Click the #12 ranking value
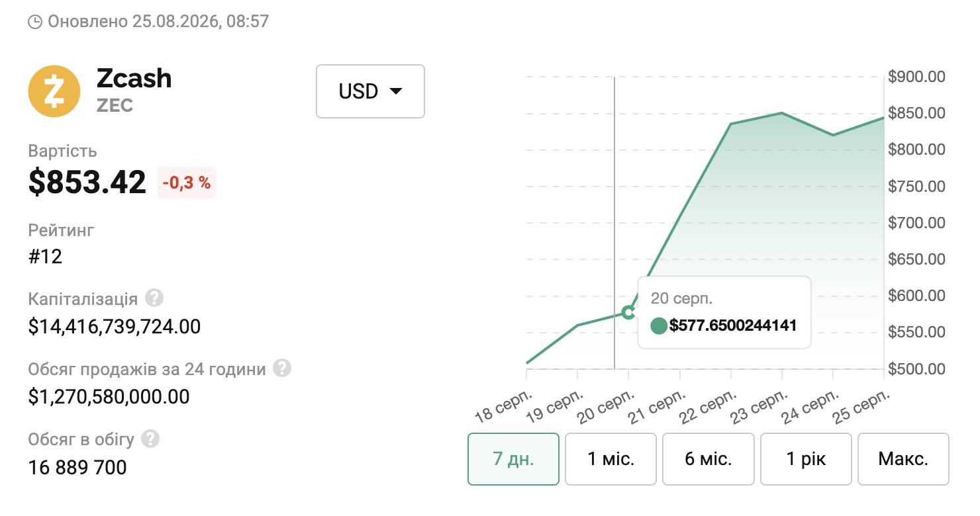The height and width of the screenshot is (516, 980). coord(45,257)
